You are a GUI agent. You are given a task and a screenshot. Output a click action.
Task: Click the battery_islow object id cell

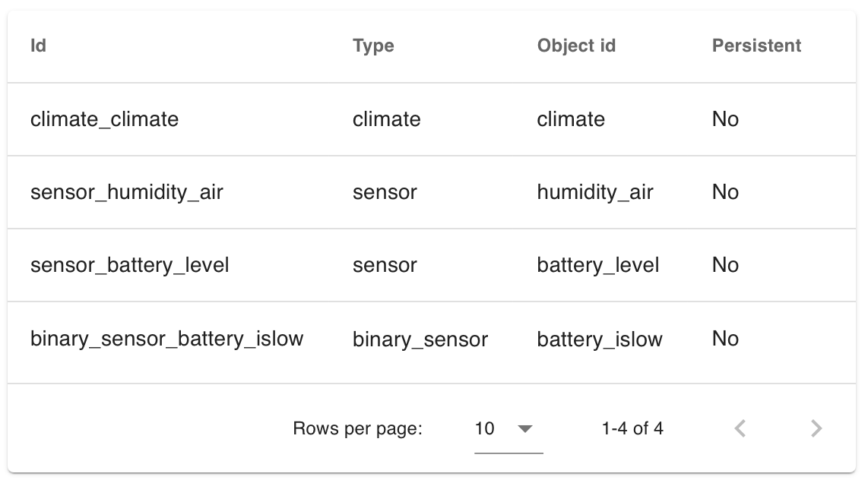tap(600, 339)
